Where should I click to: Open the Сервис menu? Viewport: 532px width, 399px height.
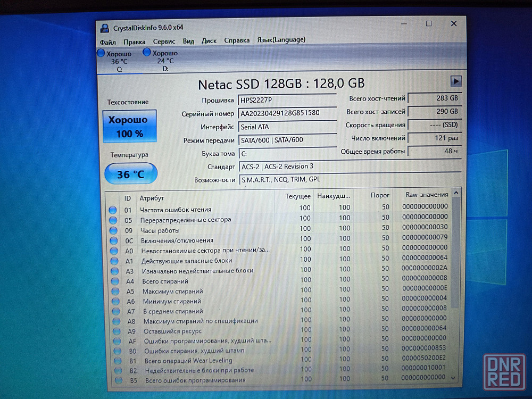164,41
